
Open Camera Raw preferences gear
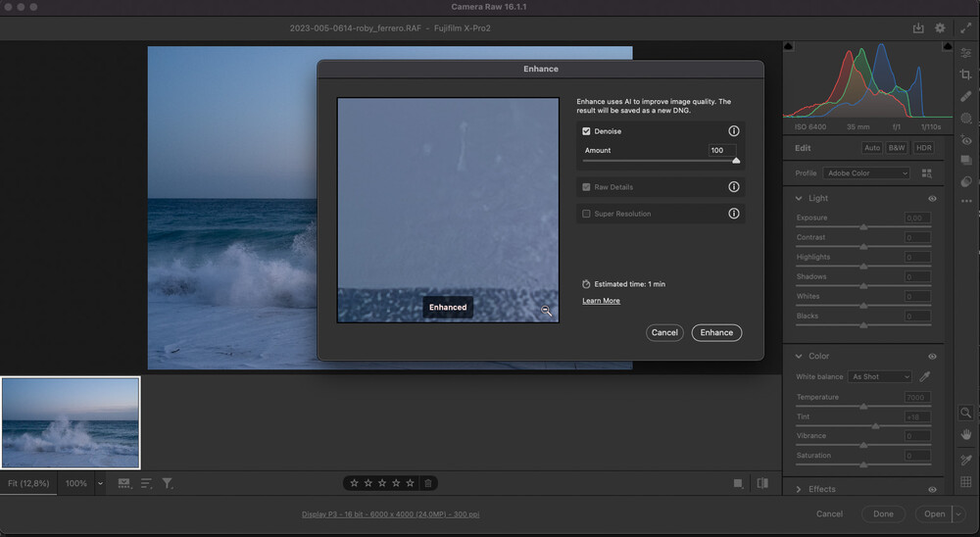(941, 28)
